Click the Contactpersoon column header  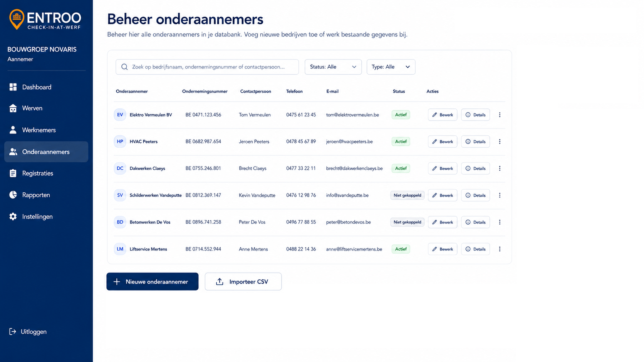point(256,92)
